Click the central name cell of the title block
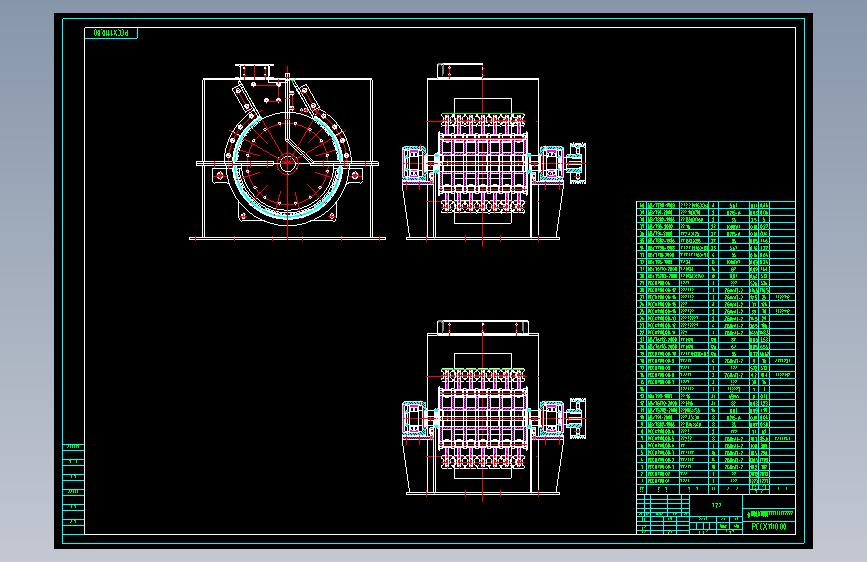Viewport: 867px width, 562px height. point(716,505)
